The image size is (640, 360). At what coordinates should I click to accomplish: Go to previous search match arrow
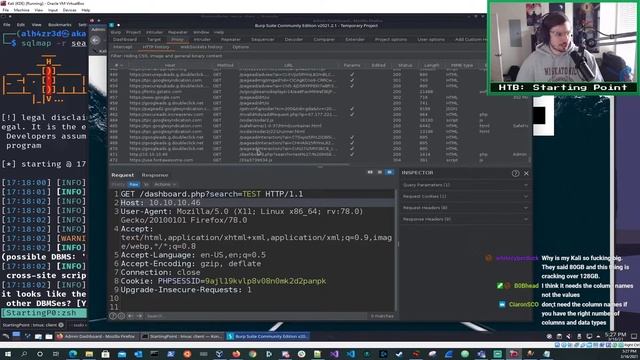point(131,316)
